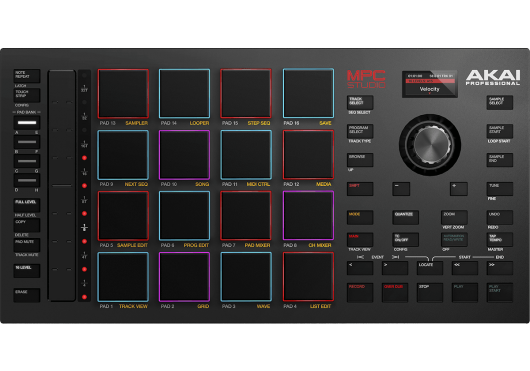Click the QUANTIZE button

(405, 217)
